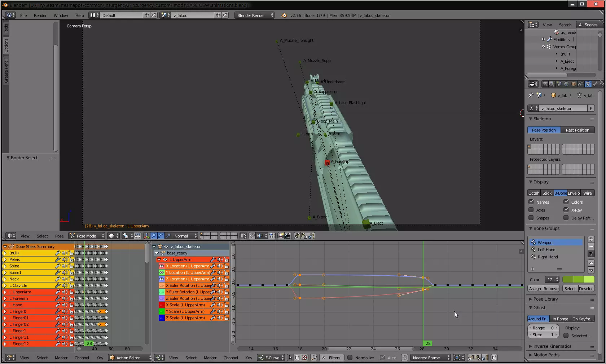606x364 pixels.
Task: Enable the Axes display checkbox
Action: click(531, 210)
